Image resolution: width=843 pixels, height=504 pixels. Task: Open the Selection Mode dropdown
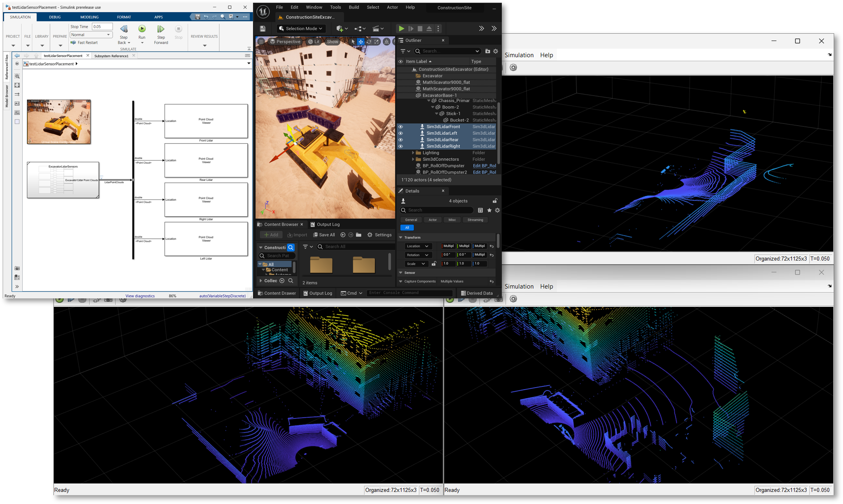[301, 29]
